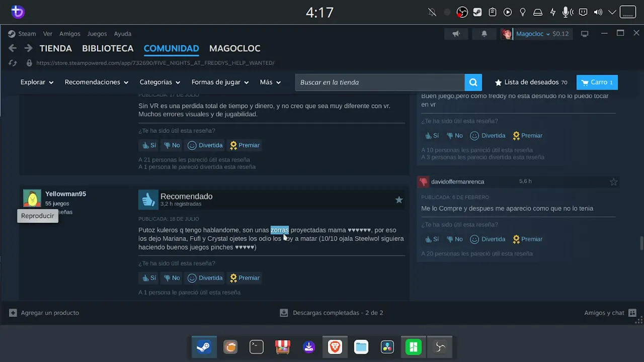
Task: Open Yellowman95's avatar thumbnail
Action: pos(32,199)
